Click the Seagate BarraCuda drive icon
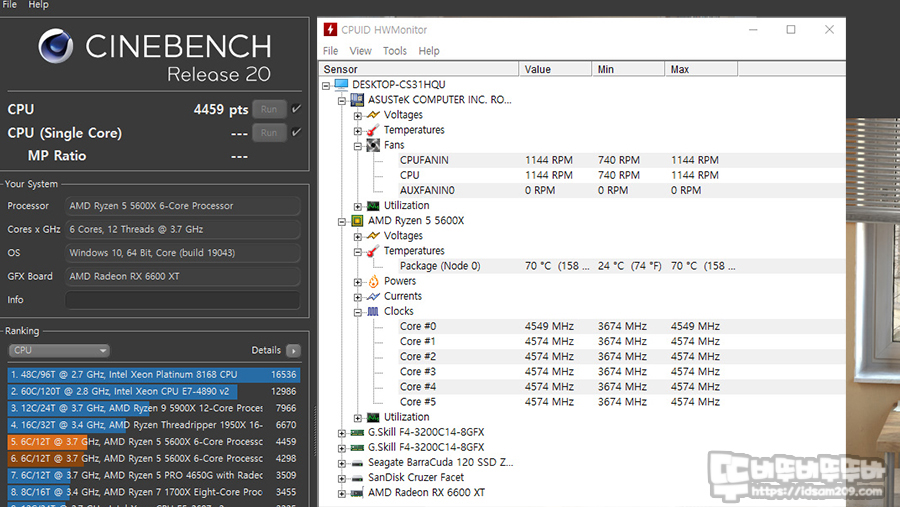Viewport: 900px width, 507px height. coord(357,463)
